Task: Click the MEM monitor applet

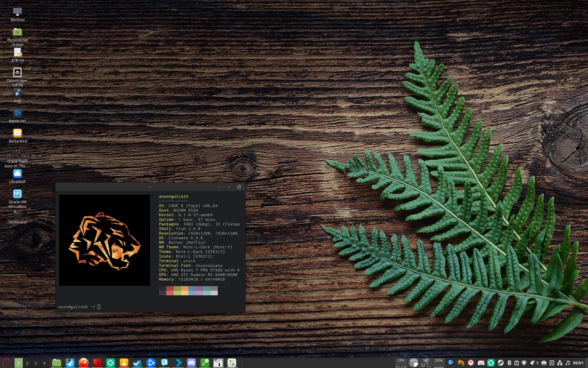Action: 414,363
